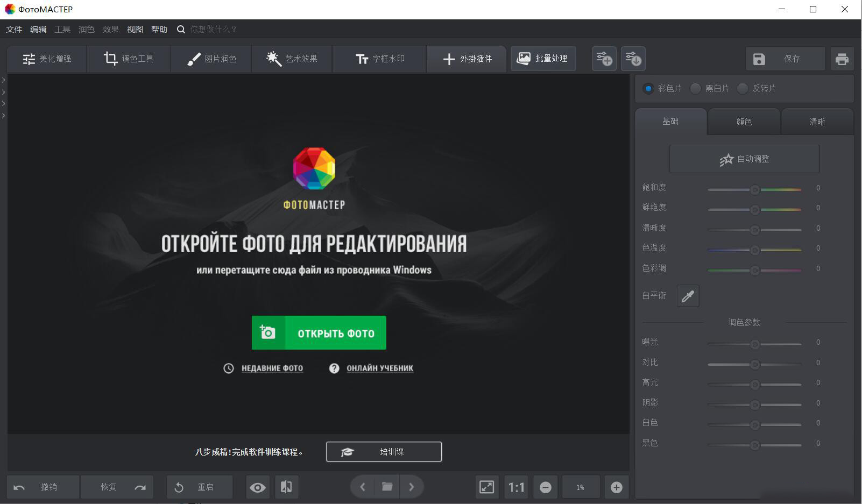This screenshot has height=504, width=862.
Task: Open 批量处理 batch processing
Action: pos(543,59)
